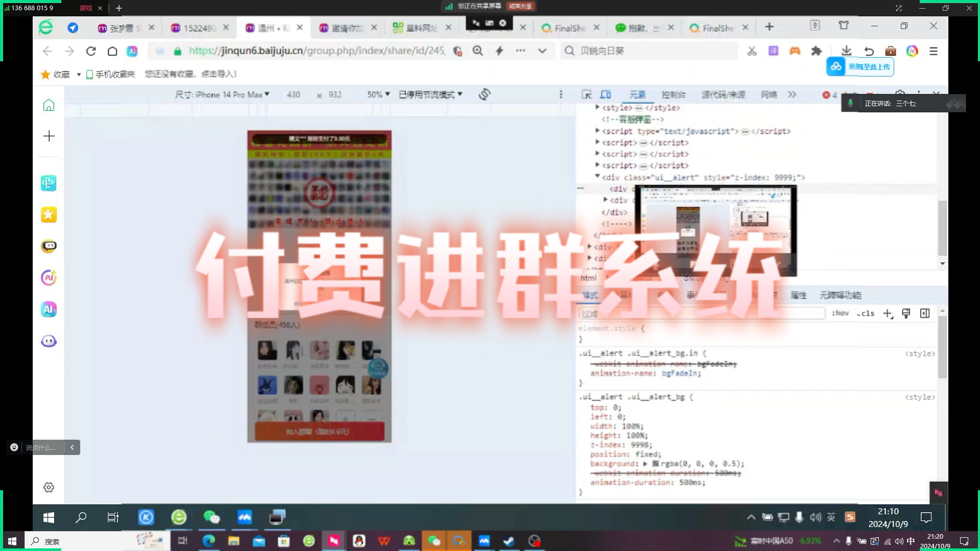Image resolution: width=980 pixels, height=551 pixels.
Task: Click the blue upload (拖拽至此上传) button
Action: pos(860,67)
